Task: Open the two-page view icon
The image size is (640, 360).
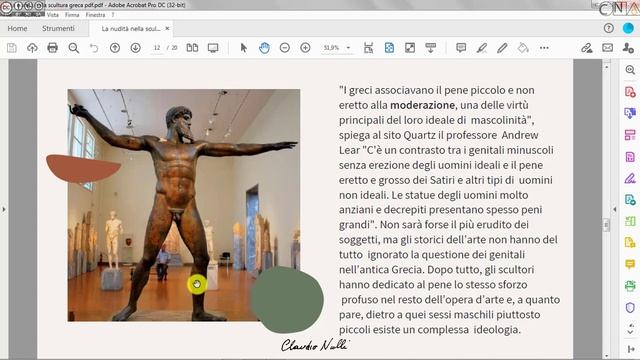Action: pyautogui.click(x=192, y=48)
